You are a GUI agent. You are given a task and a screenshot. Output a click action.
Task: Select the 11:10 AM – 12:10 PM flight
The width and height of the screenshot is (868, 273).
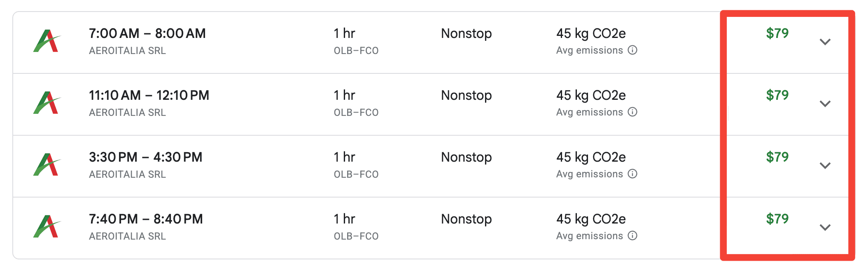[x=434, y=104]
